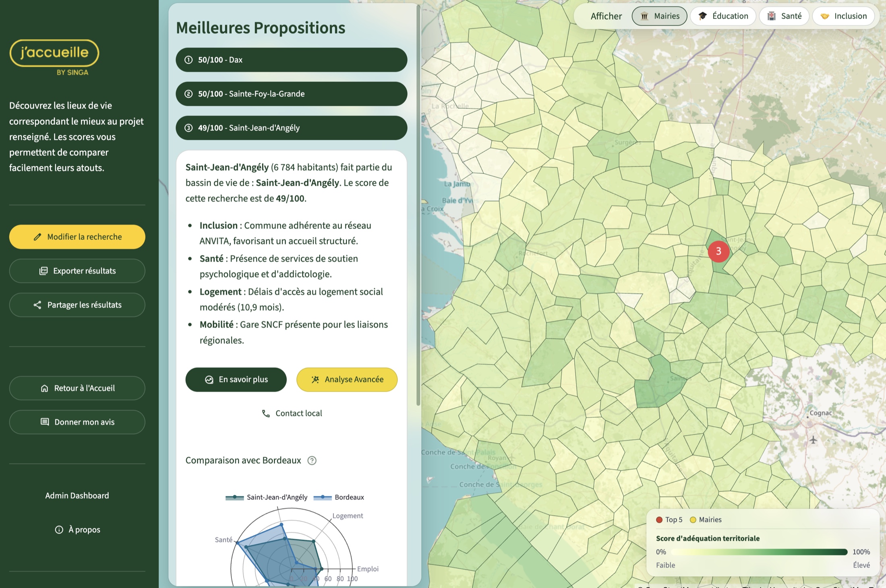Click the red Top 5 legend dot
This screenshot has width=886, height=588.
[x=659, y=520]
